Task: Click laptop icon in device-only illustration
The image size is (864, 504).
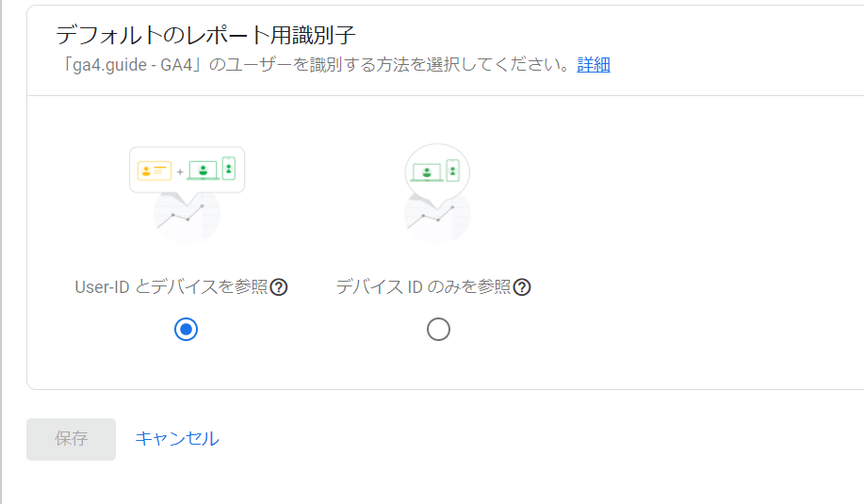Action: point(427,172)
